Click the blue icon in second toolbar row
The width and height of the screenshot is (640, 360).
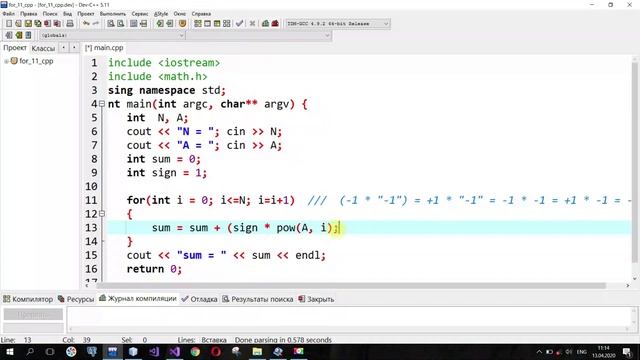tap(28, 35)
